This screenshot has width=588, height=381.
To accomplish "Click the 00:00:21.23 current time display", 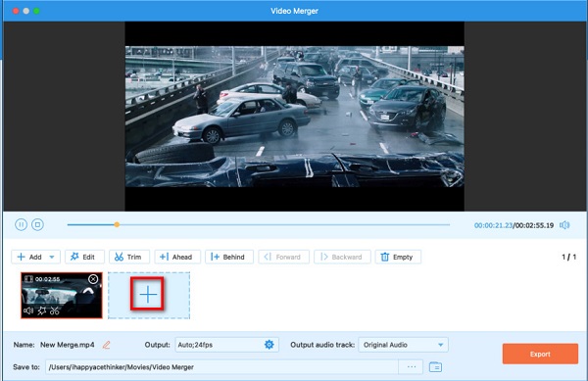I will 493,225.
